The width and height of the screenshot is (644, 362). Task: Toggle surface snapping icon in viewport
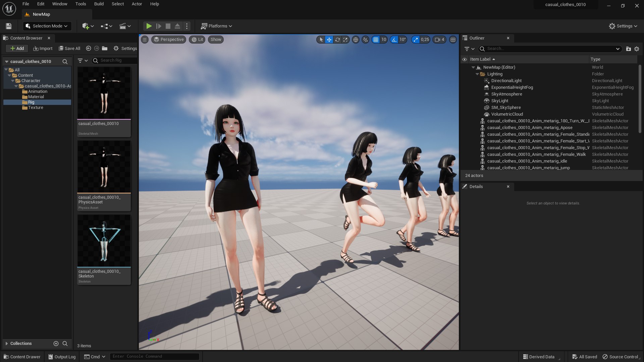coord(365,40)
